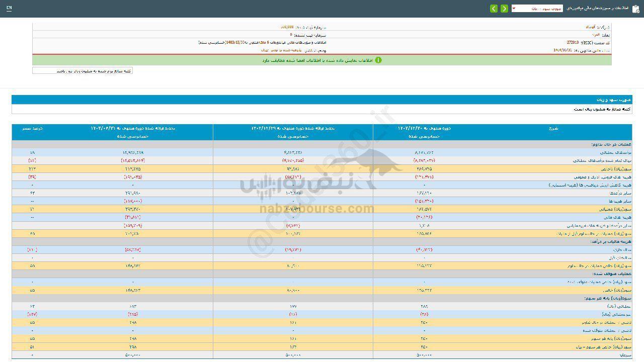Select the capital row at table bottom

[625, 355]
